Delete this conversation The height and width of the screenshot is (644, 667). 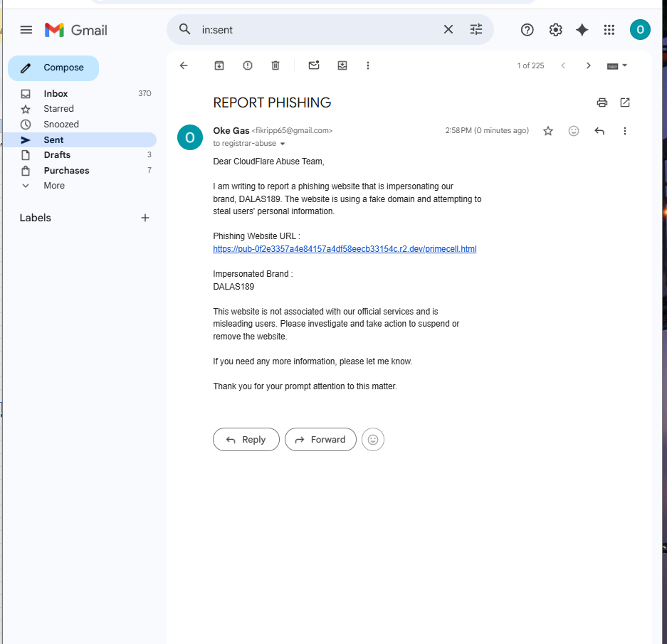pyautogui.click(x=275, y=65)
